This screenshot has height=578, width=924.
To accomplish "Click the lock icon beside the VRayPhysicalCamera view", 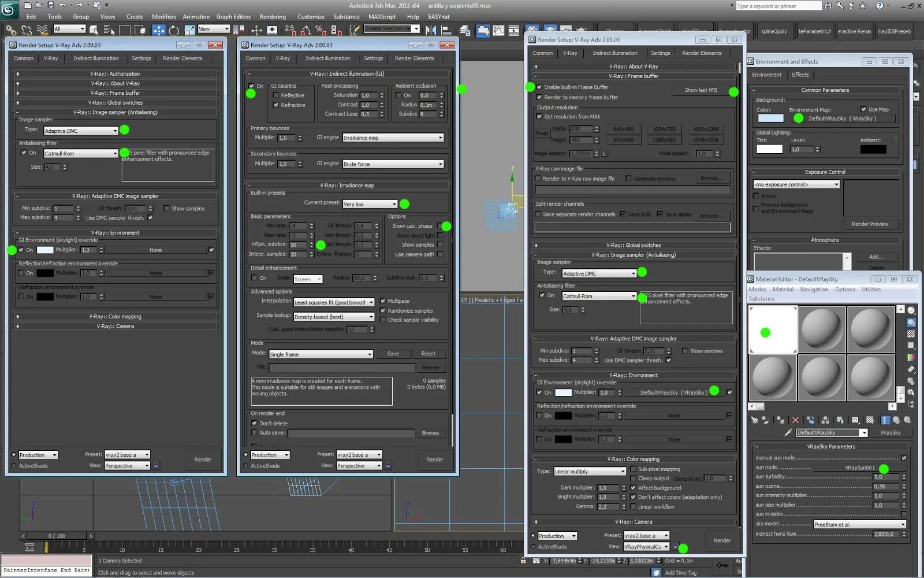I will click(x=675, y=546).
